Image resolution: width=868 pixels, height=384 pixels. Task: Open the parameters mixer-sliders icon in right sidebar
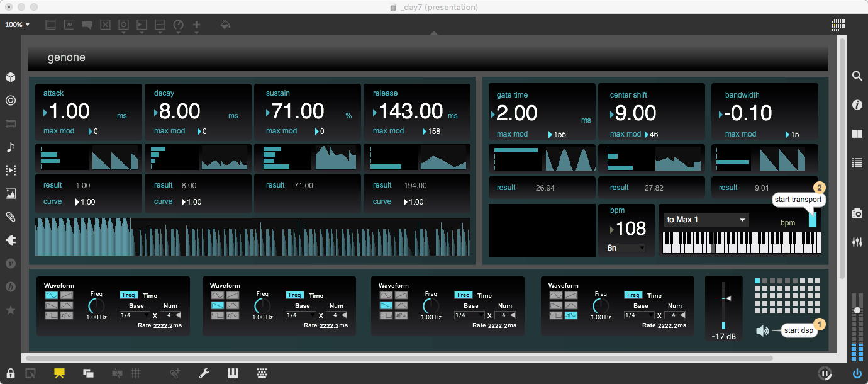(857, 242)
